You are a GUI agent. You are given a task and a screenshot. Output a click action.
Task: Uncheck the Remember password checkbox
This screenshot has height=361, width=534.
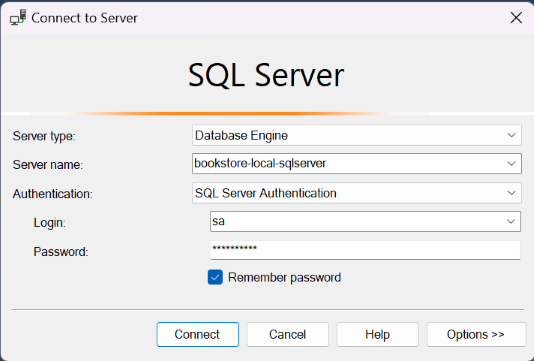[215, 277]
